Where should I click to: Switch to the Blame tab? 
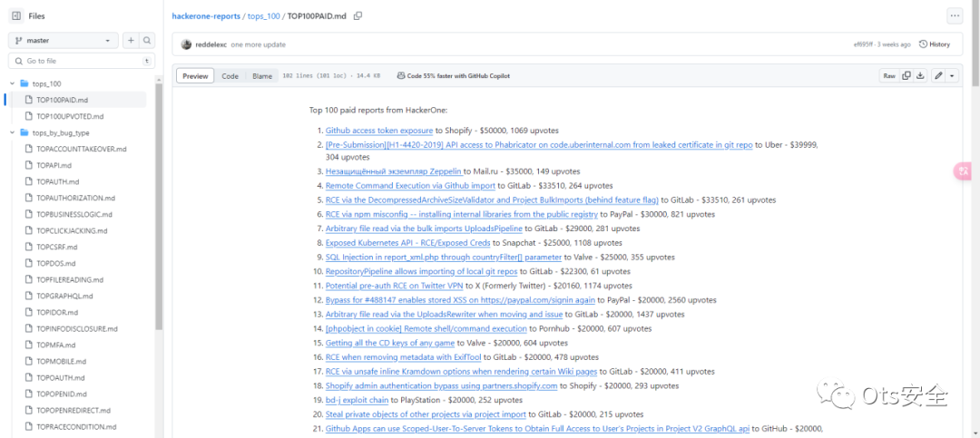262,76
